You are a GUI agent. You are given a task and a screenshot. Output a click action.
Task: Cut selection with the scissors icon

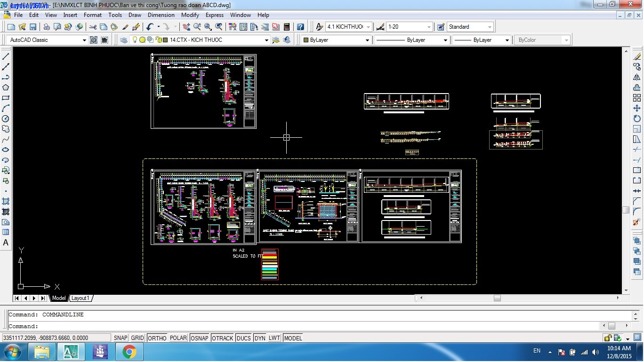[x=93, y=27]
